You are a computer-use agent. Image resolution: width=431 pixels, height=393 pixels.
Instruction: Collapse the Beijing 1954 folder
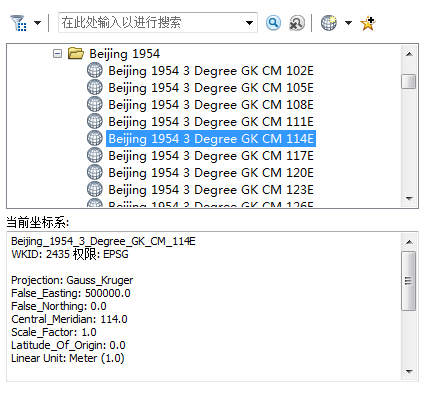pos(57,53)
